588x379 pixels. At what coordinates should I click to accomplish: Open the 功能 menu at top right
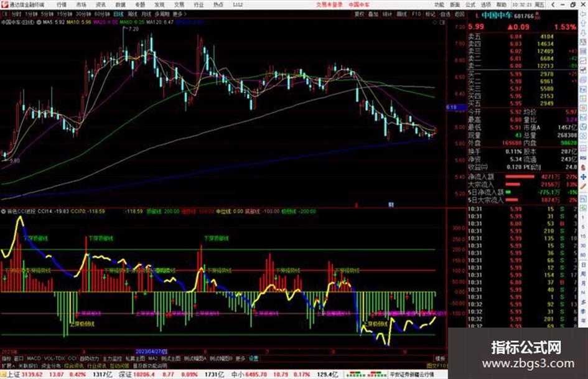439,4
